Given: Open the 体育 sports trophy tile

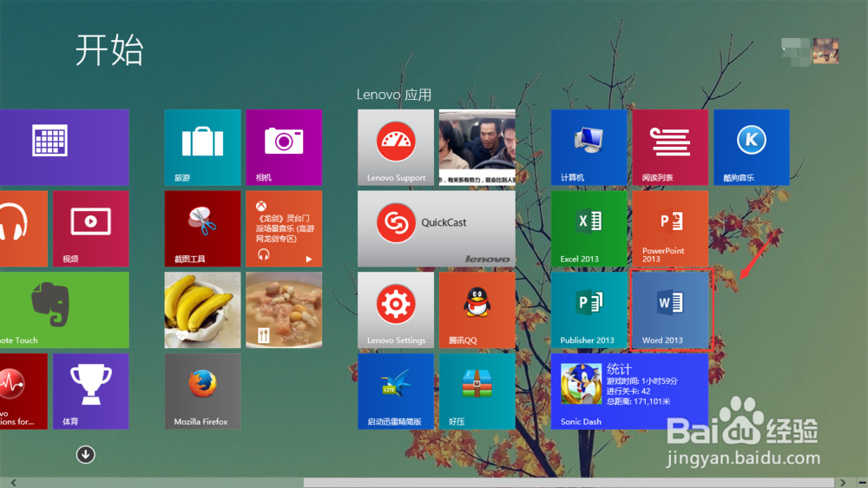Looking at the screenshot, I should 91,392.
